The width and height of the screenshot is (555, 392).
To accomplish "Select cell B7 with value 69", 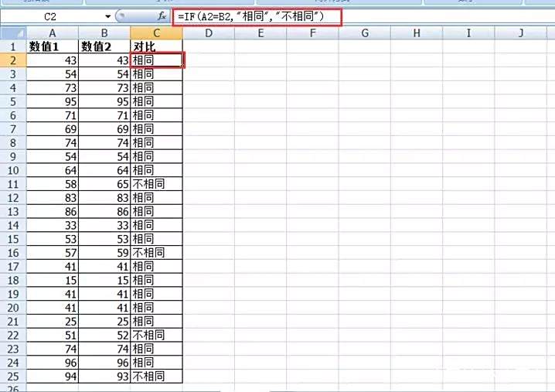I will pos(104,129).
